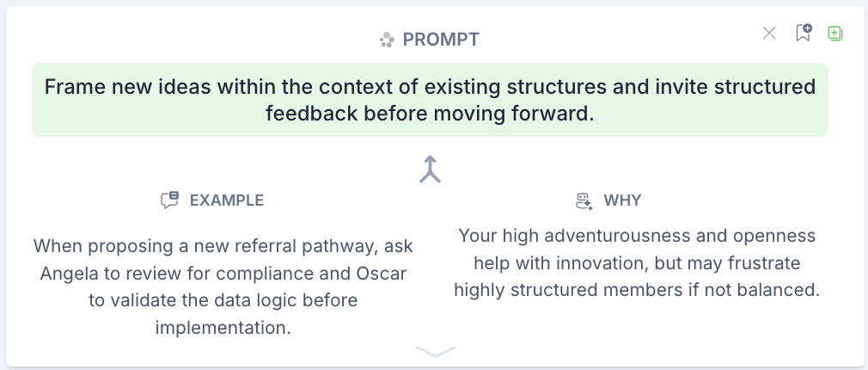Select the PROMPT heading label

tap(441, 40)
